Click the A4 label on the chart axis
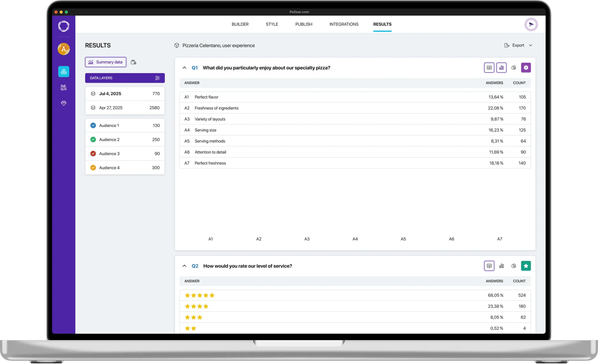598x364 pixels. pyautogui.click(x=355, y=239)
